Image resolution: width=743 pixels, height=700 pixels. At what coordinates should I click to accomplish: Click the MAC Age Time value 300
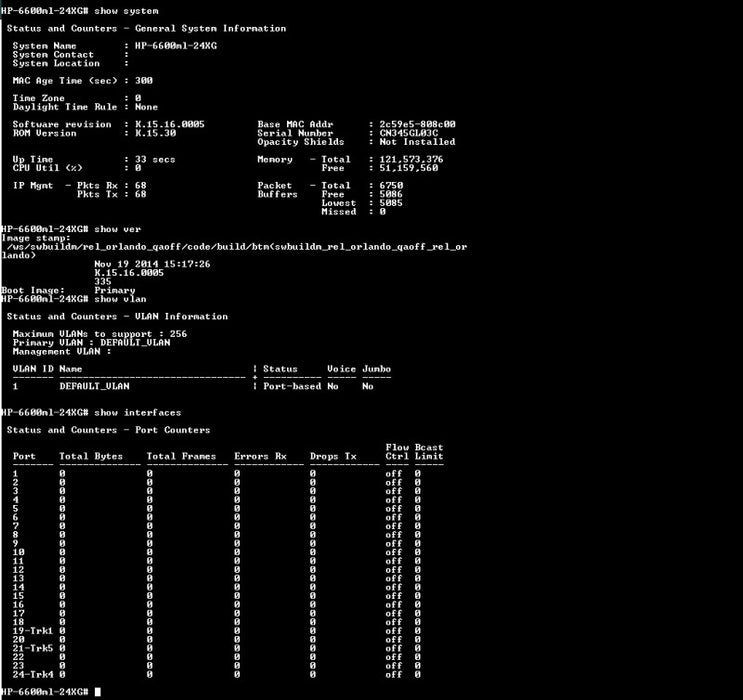point(144,81)
